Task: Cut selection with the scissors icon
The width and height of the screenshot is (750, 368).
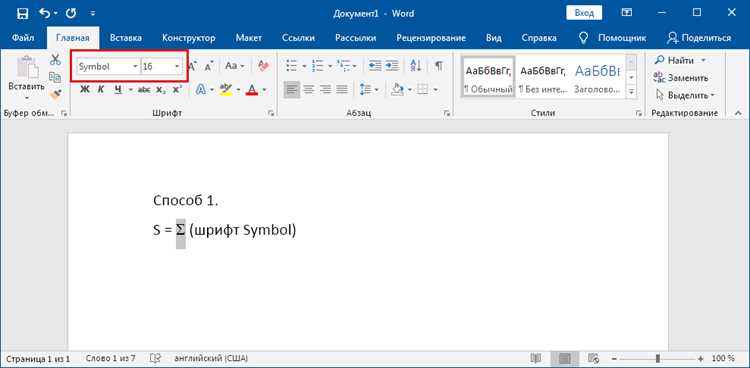Action: 55,60
